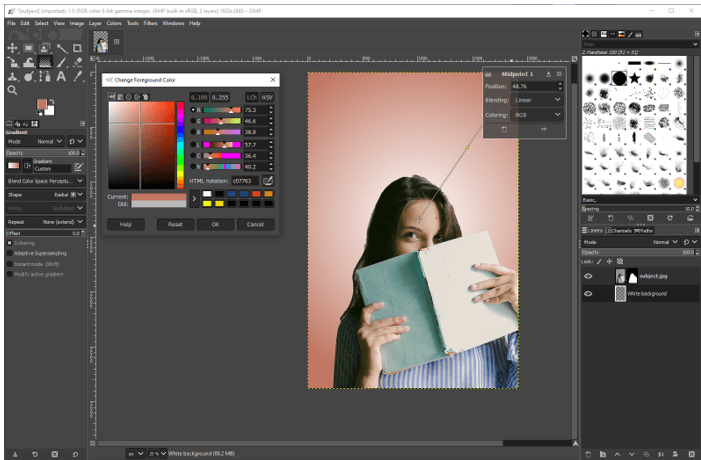Click the HTML notation hex field

[x=245, y=181]
